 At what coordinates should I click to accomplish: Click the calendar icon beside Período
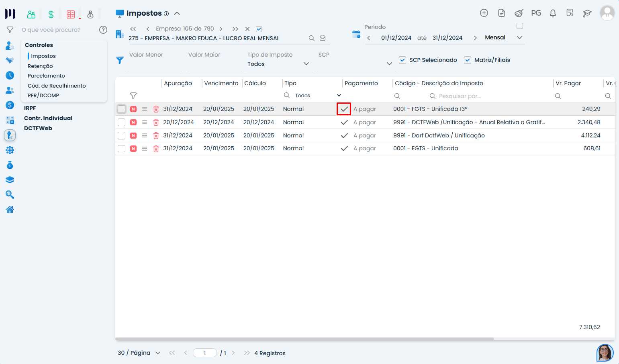click(x=356, y=34)
